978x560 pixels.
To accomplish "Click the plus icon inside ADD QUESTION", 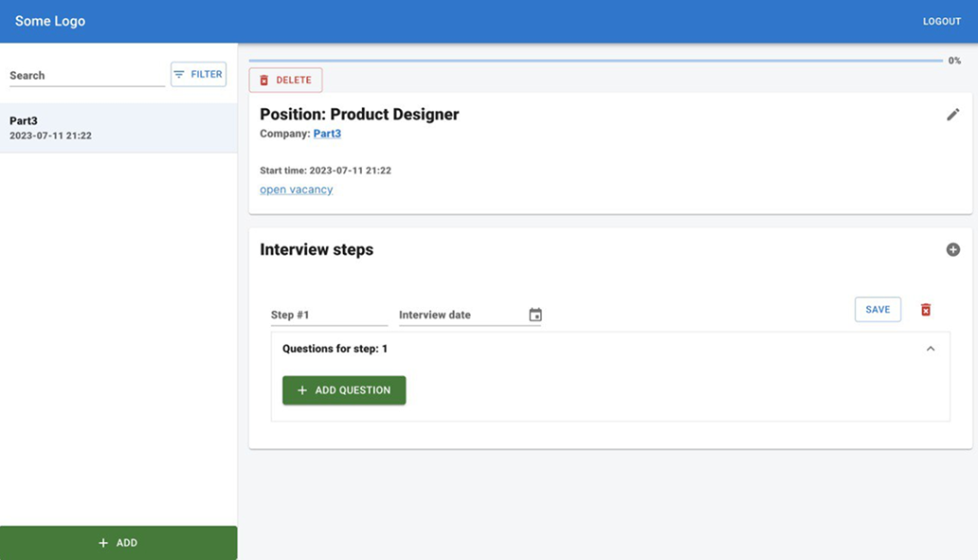I will pos(302,389).
